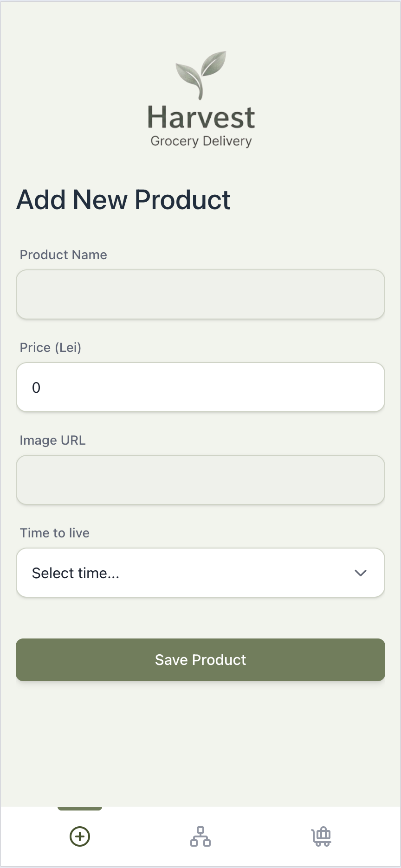Viewport: 401px width, 868px height.
Task: Click the 0 value in Price field
Action: pos(36,388)
